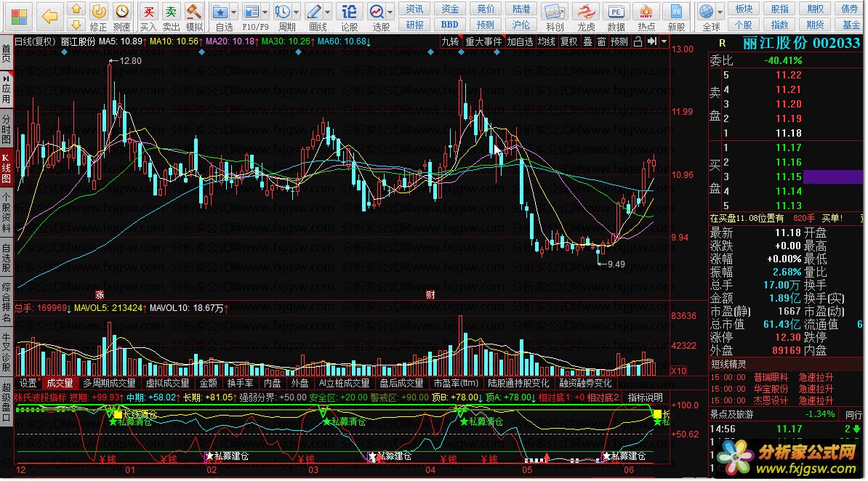The image size is (868, 481).
Task: Click the skip-to-end arrow icon in chart toolbar
Action: (x=651, y=41)
